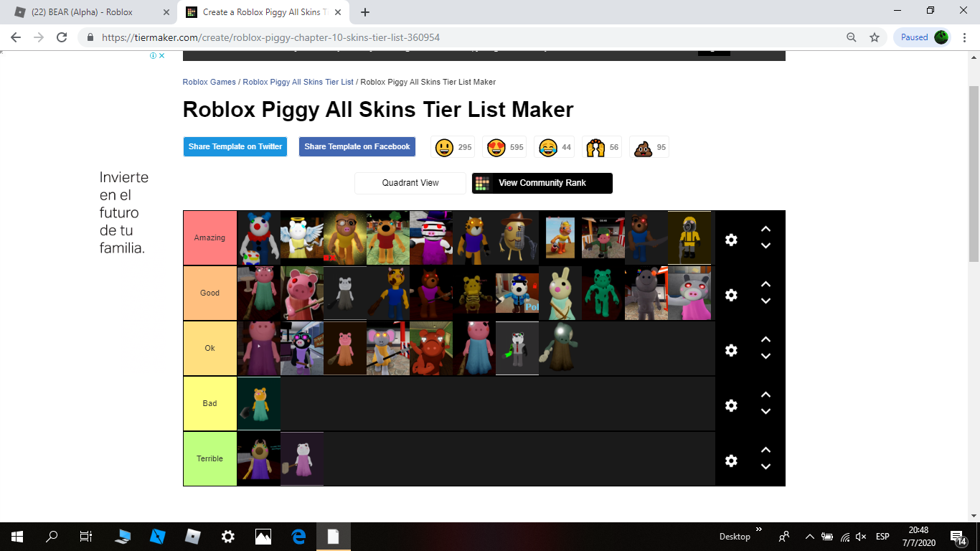The image size is (980, 551).
Task: Open Roblox Piggy All Skins Tier List link
Action: point(298,83)
